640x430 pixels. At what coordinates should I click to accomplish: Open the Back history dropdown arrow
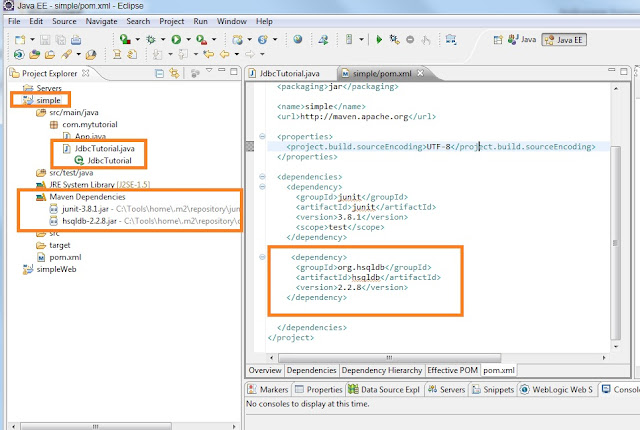click(236, 54)
